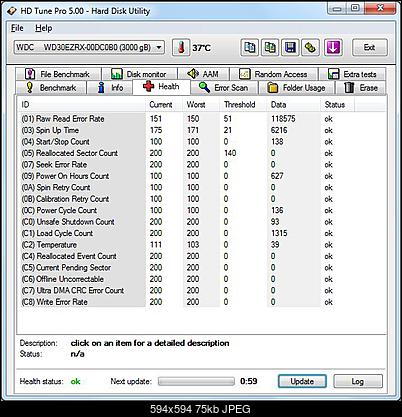Click the purple down-arrow toolbar icon
The height and width of the screenshot is (417, 402).
[x=333, y=47]
